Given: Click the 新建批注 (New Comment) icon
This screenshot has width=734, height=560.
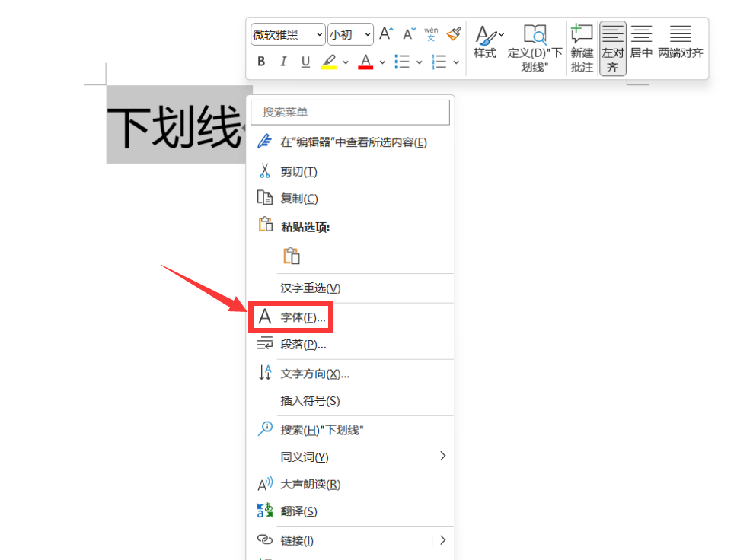Looking at the screenshot, I should pyautogui.click(x=581, y=43).
